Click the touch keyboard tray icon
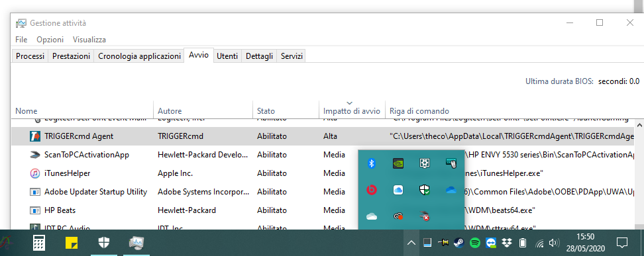Screen dimensions: 644x256 [x=427, y=243]
